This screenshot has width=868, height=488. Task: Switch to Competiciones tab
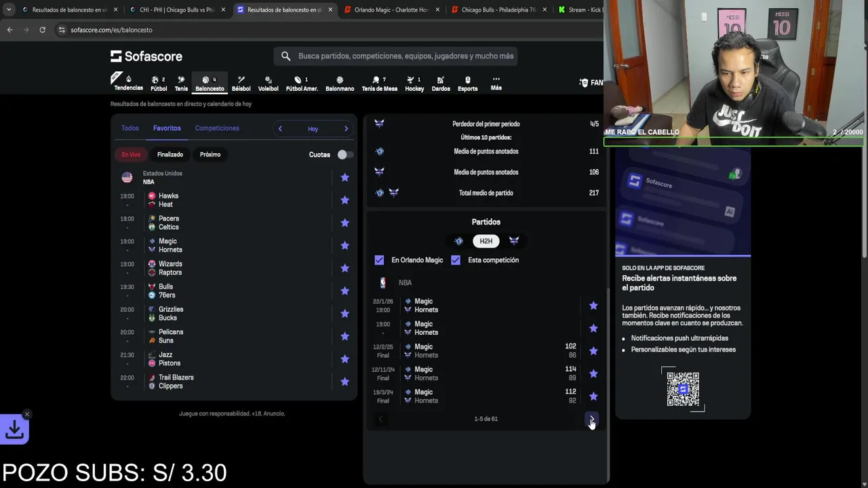[x=217, y=128]
